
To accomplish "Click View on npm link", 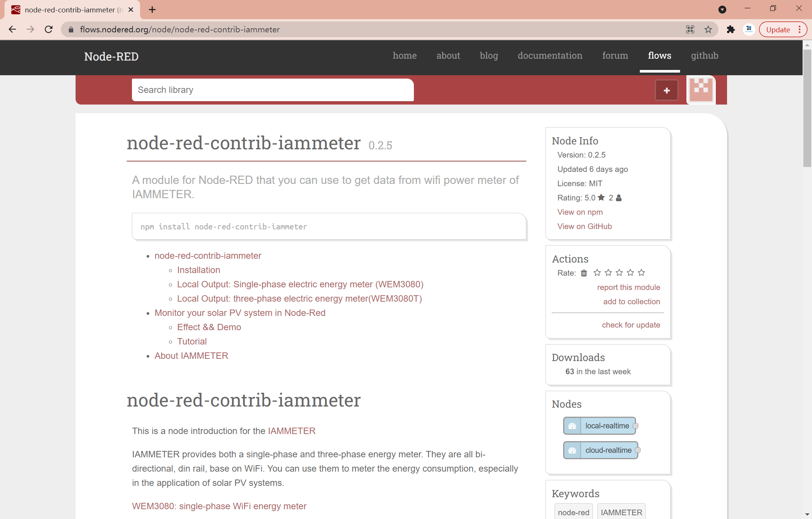I will click(x=580, y=212).
